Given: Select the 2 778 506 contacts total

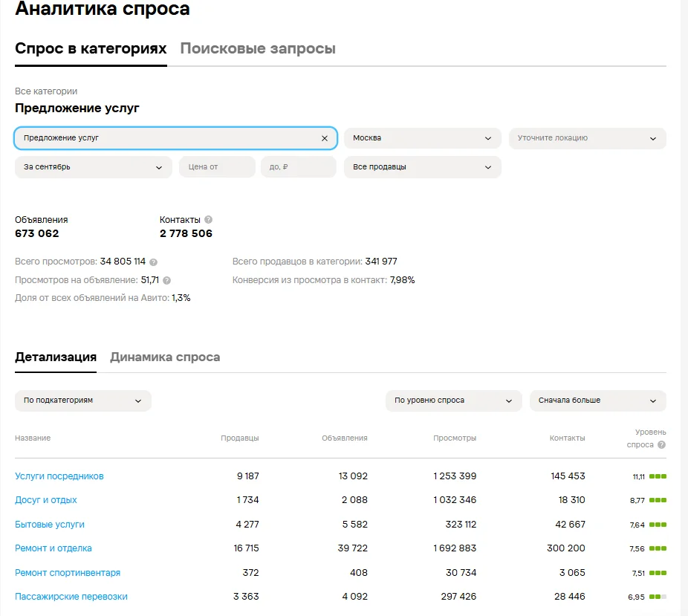Looking at the screenshot, I should 186,233.
